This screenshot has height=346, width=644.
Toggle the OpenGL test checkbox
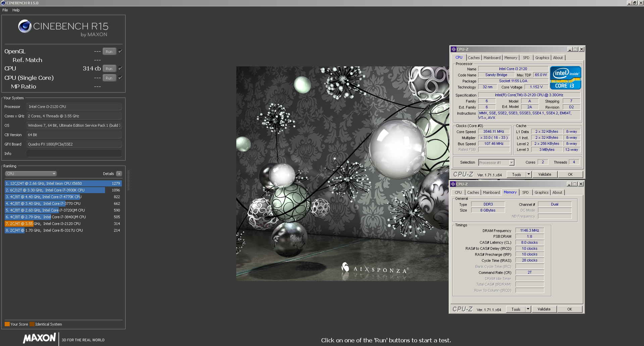120,51
